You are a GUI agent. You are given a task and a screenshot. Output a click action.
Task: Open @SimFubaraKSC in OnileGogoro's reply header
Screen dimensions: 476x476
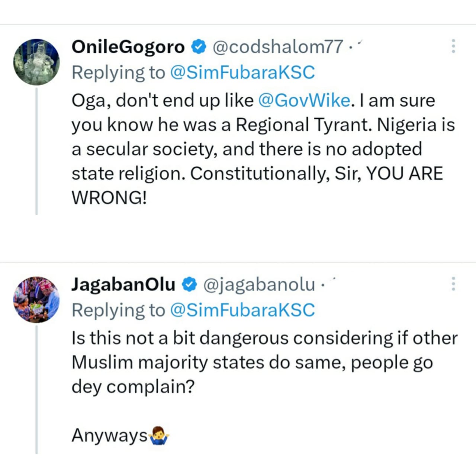click(242, 73)
